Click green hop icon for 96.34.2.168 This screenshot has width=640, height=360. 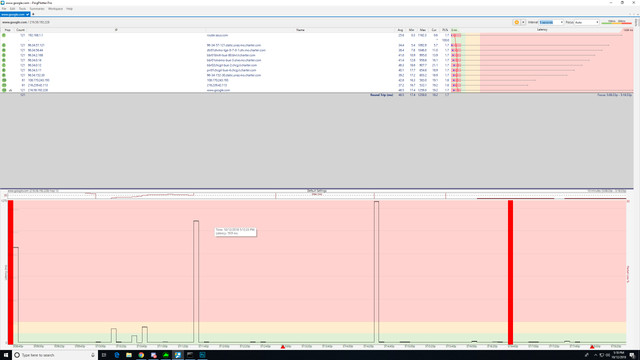[x=4, y=55]
